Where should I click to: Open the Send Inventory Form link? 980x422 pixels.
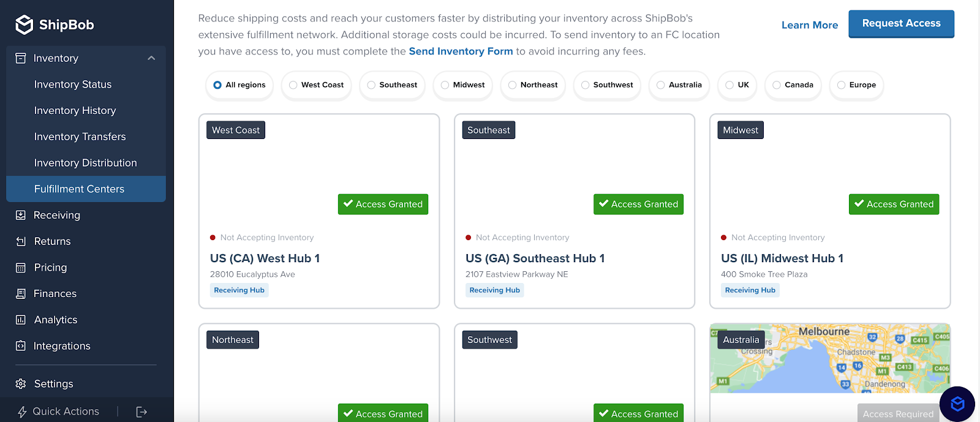[x=461, y=51]
